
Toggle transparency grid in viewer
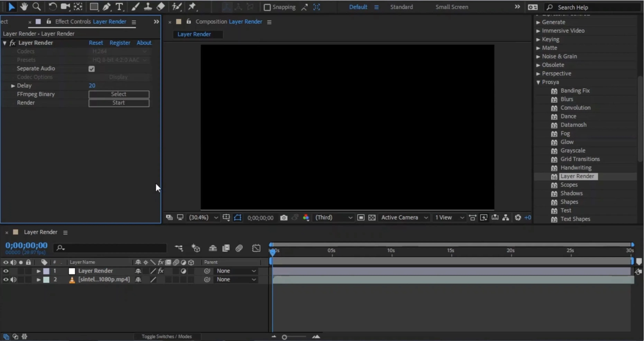pyautogui.click(x=372, y=218)
